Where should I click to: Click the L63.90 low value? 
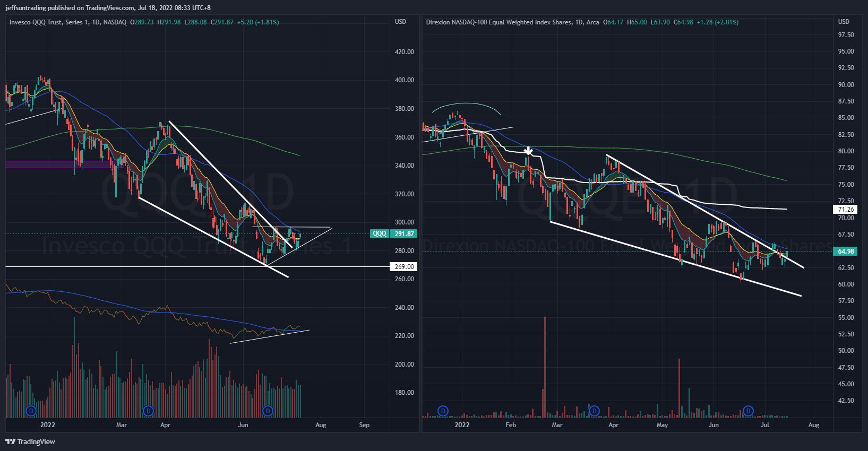(x=660, y=22)
